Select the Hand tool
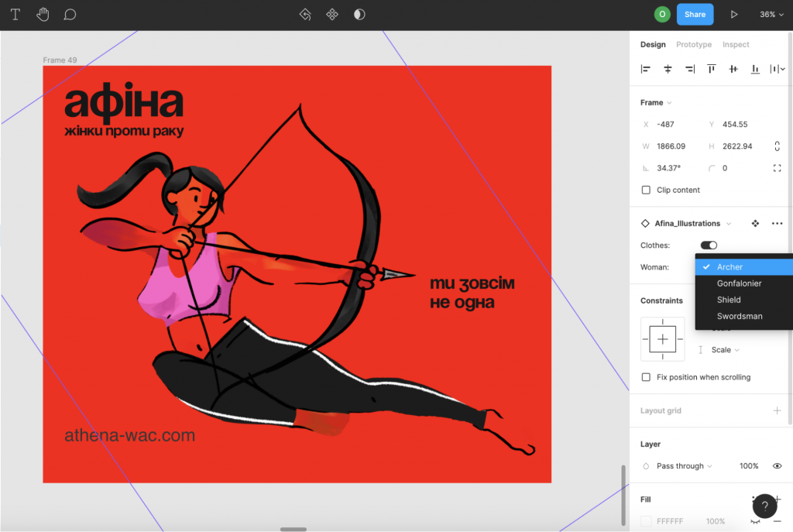 pyautogui.click(x=43, y=15)
